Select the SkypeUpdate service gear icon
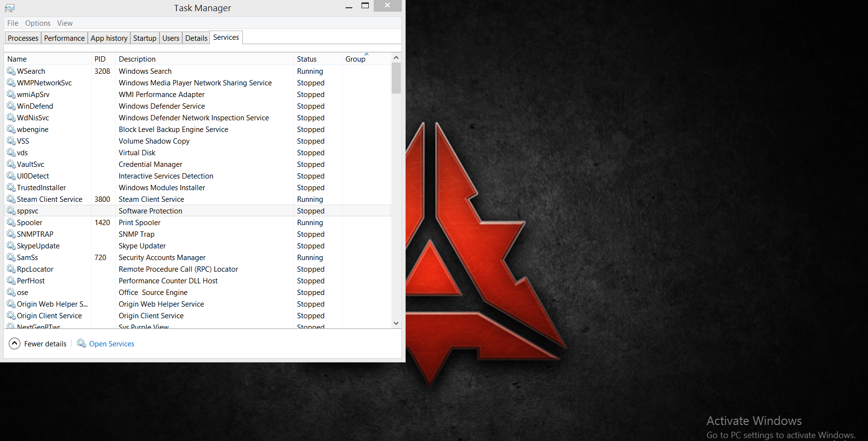Image resolution: width=868 pixels, height=441 pixels. pos(11,245)
